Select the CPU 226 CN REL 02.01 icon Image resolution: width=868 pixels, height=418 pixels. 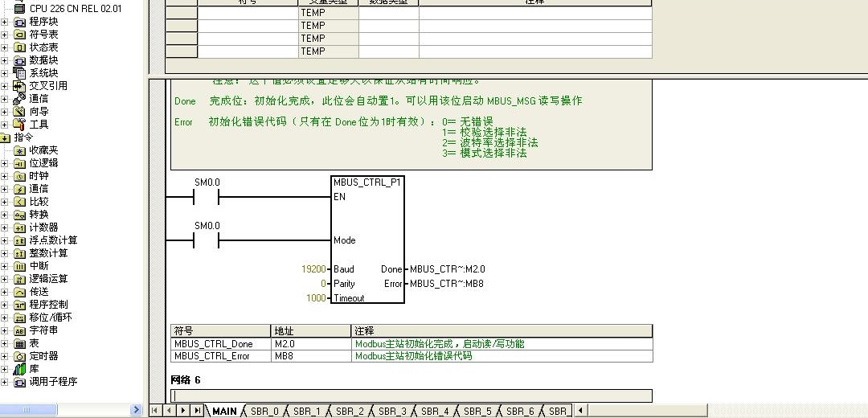click(x=19, y=8)
